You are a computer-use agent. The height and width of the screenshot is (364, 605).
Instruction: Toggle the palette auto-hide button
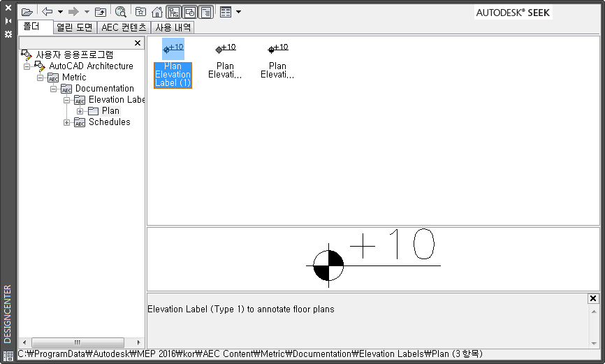click(8, 21)
